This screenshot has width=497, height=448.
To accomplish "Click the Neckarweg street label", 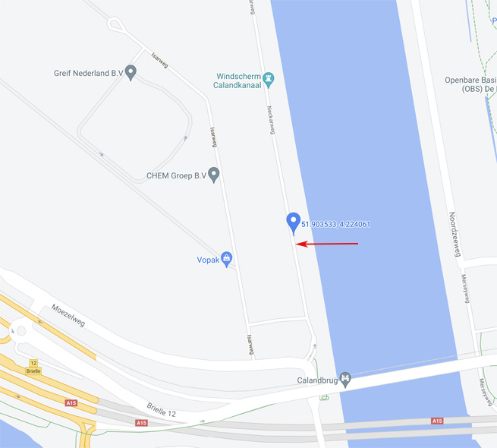I will coord(271,120).
